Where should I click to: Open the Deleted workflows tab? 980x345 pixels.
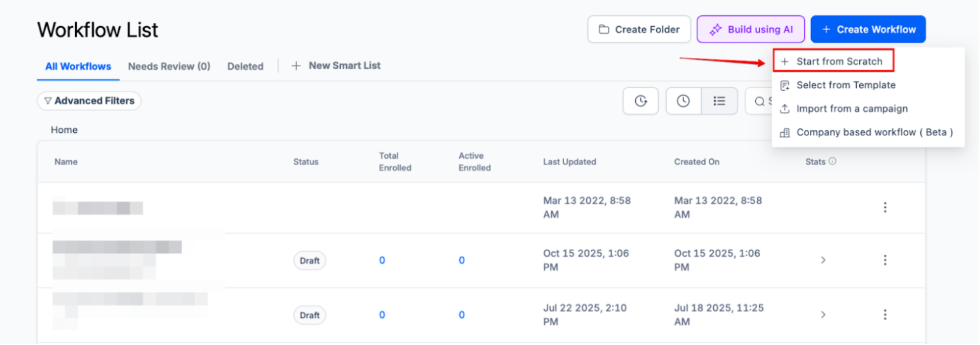click(245, 66)
